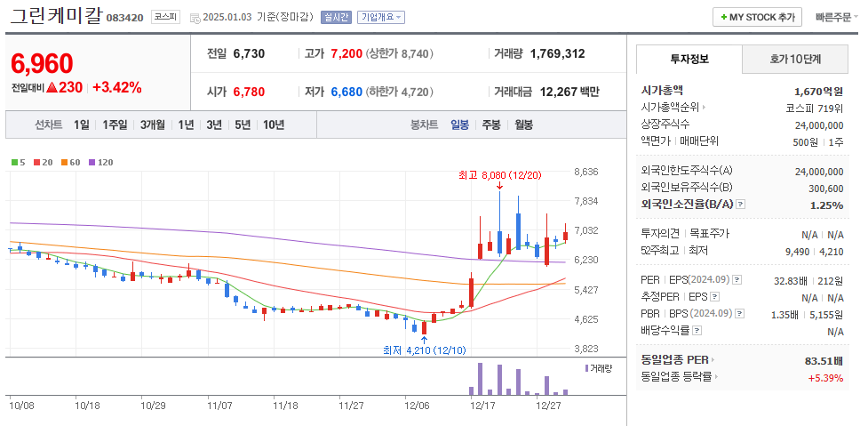The height and width of the screenshot is (426, 868).
Task: Select the 1일 line chart period
Action: click(x=82, y=125)
